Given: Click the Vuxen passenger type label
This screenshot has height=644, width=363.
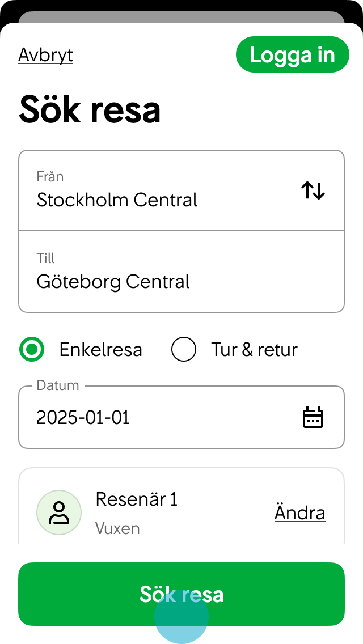Looking at the screenshot, I should [117, 528].
